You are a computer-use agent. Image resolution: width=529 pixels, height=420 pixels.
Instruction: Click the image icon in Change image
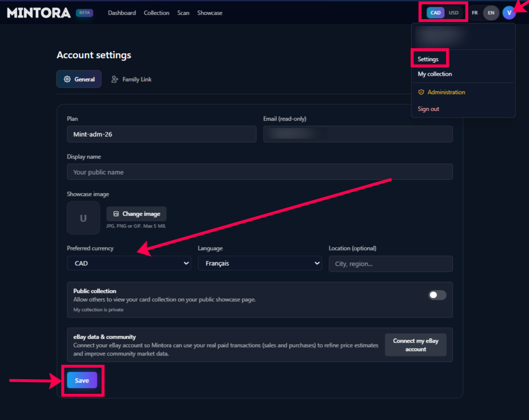click(x=116, y=214)
